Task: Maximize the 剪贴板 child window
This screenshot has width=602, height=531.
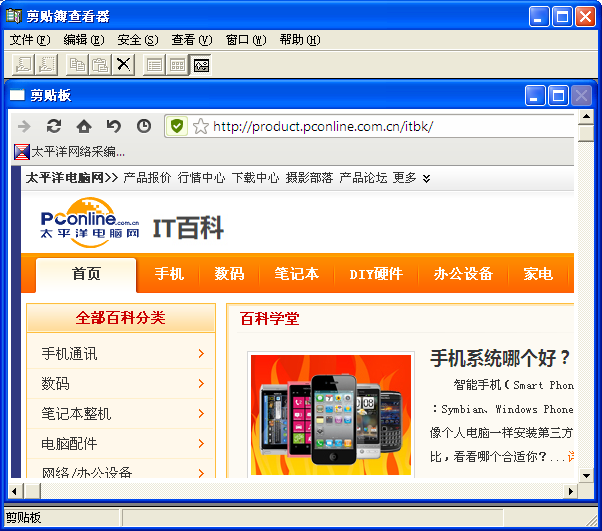Action: click(x=558, y=95)
